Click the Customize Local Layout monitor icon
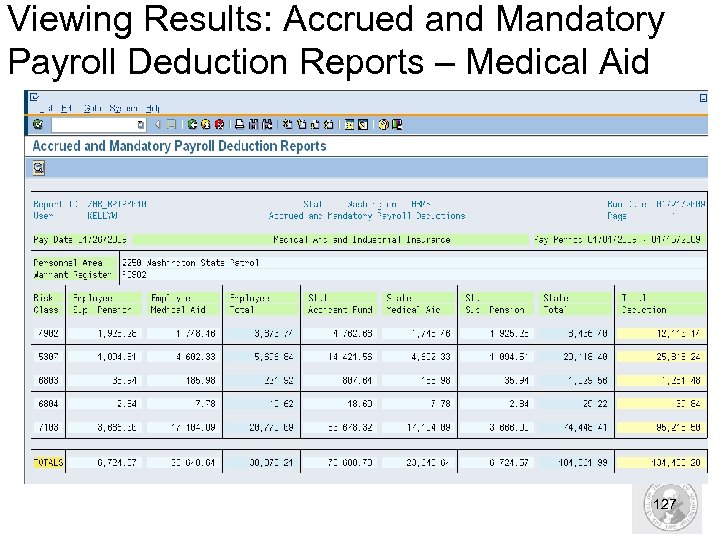 (x=397, y=124)
